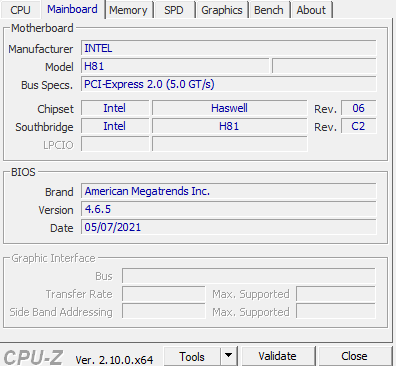Expand the Tools dropdown arrow

click(229, 356)
